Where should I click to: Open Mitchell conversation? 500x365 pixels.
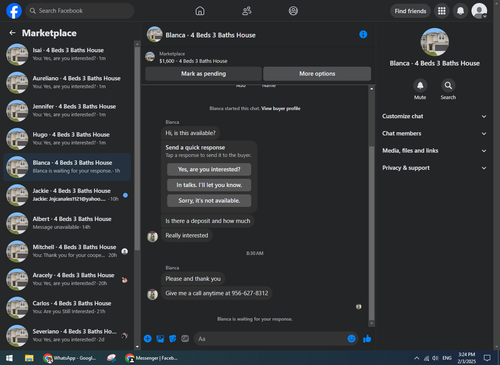pyautogui.click(x=67, y=251)
